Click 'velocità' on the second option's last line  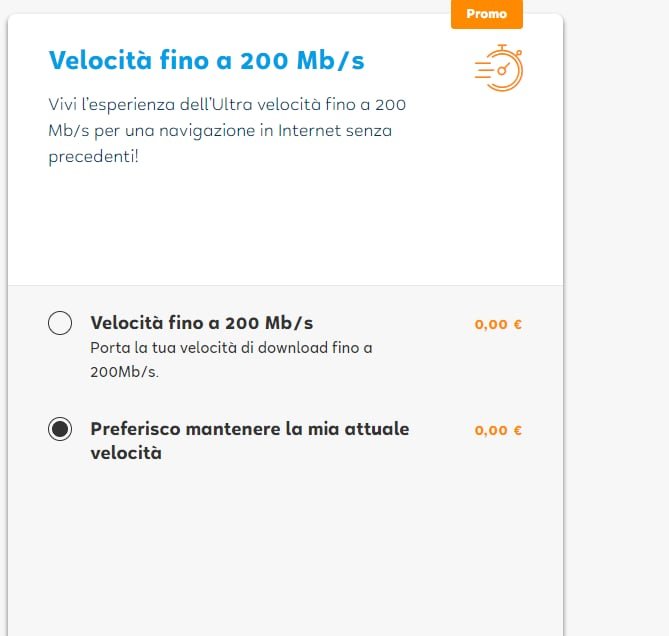[x=126, y=453]
